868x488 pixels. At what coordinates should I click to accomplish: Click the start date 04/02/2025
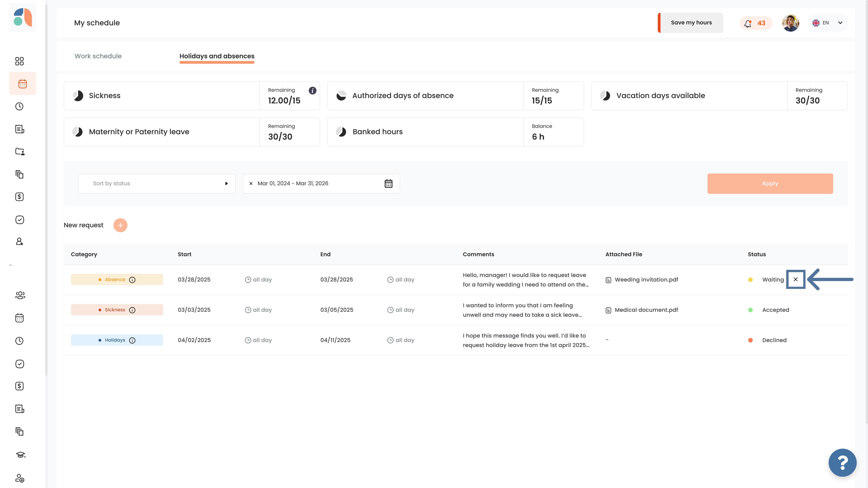pos(194,341)
